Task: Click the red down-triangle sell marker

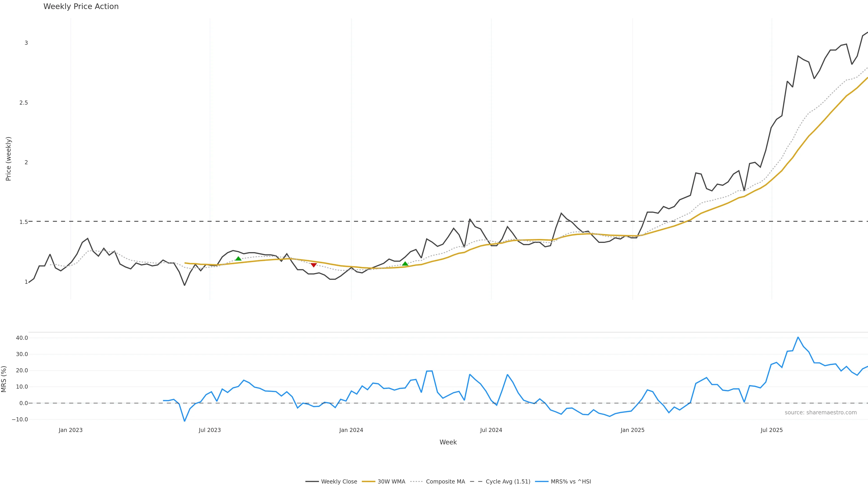Action: 313,265
